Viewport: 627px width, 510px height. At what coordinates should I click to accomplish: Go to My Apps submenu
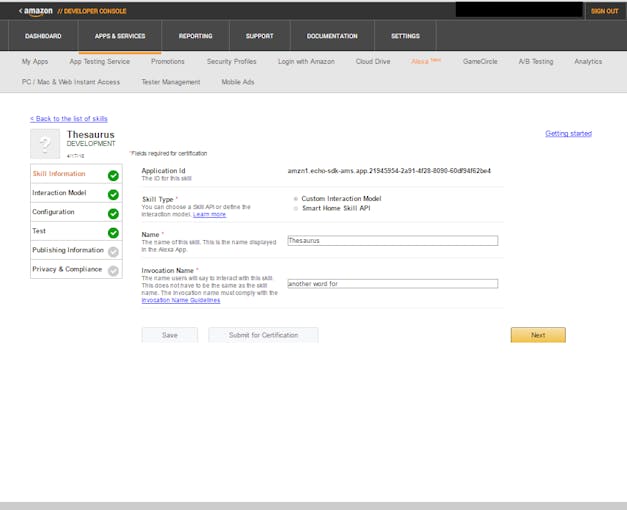pos(35,62)
